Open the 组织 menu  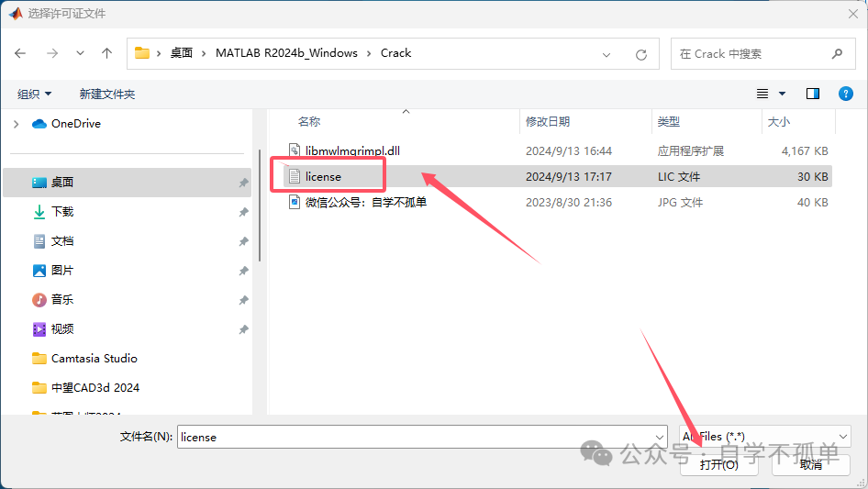coord(34,94)
